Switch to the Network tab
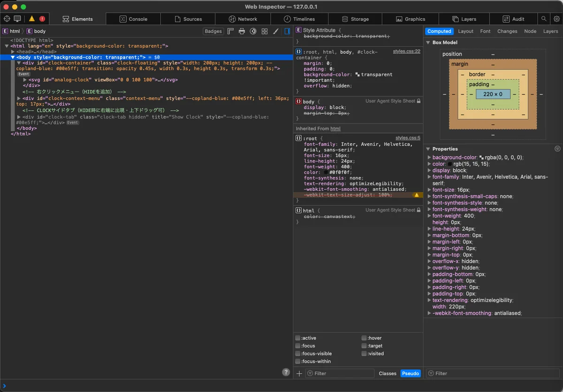This screenshot has height=392, width=563. 243,19
